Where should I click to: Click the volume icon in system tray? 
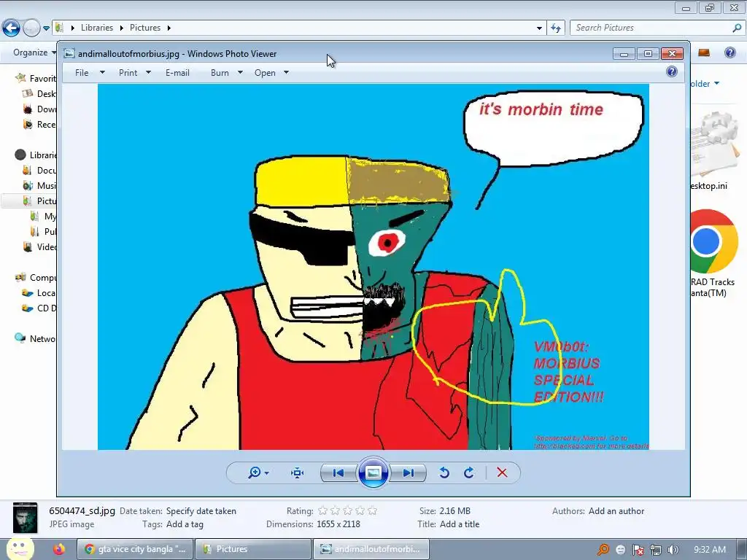tap(673, 550)
